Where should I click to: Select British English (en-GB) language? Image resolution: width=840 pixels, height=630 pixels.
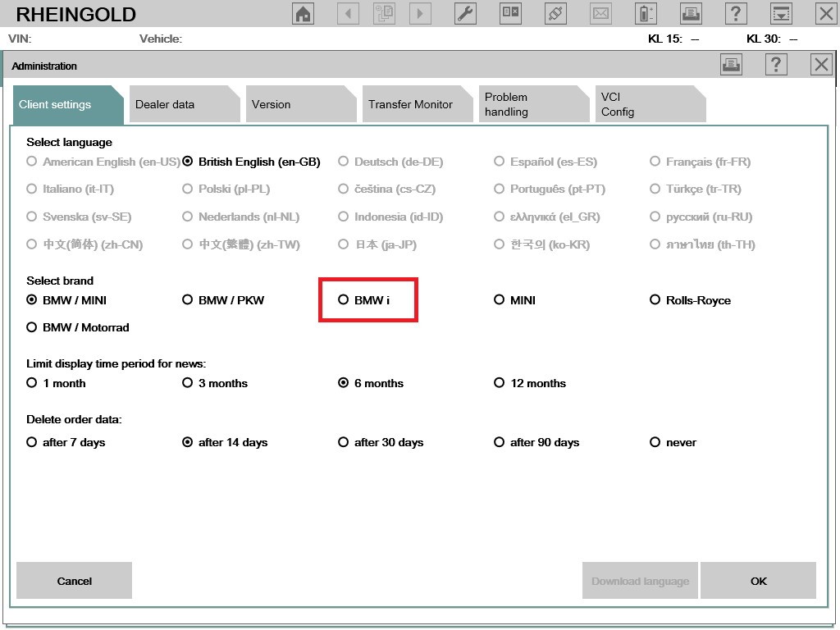coord(251,162)
